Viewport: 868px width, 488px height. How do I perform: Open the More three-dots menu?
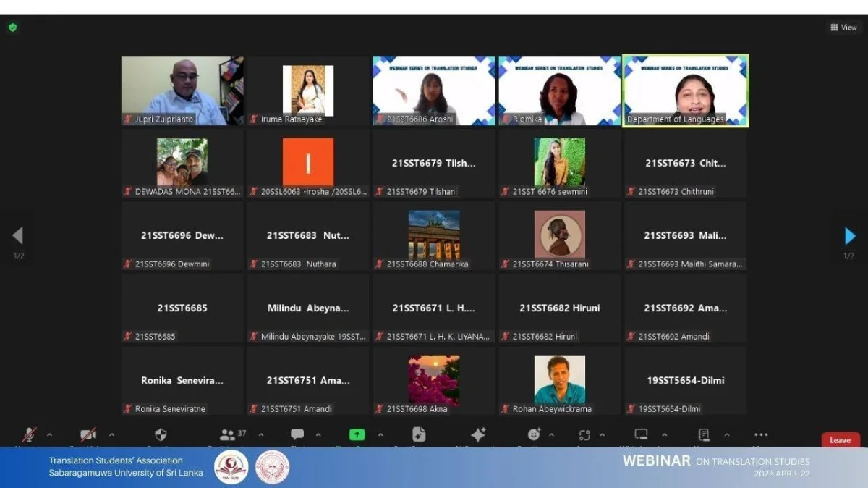(761, 434)
